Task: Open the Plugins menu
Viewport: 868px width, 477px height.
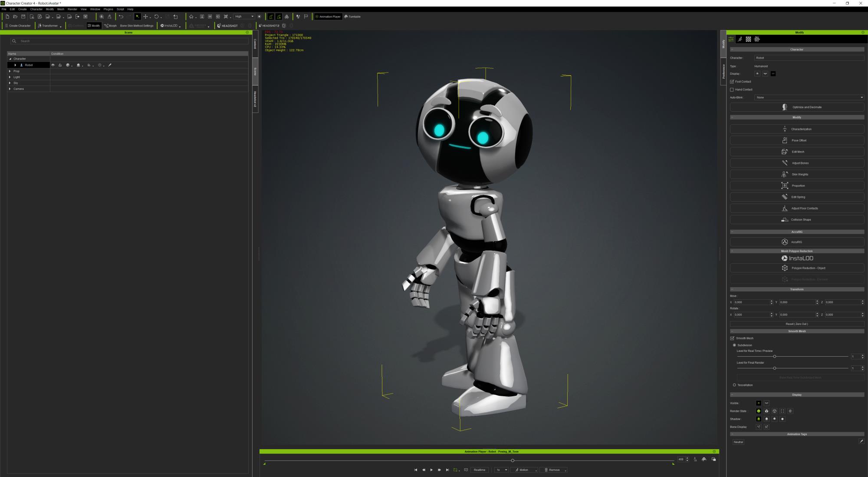Action: point(108,9)
